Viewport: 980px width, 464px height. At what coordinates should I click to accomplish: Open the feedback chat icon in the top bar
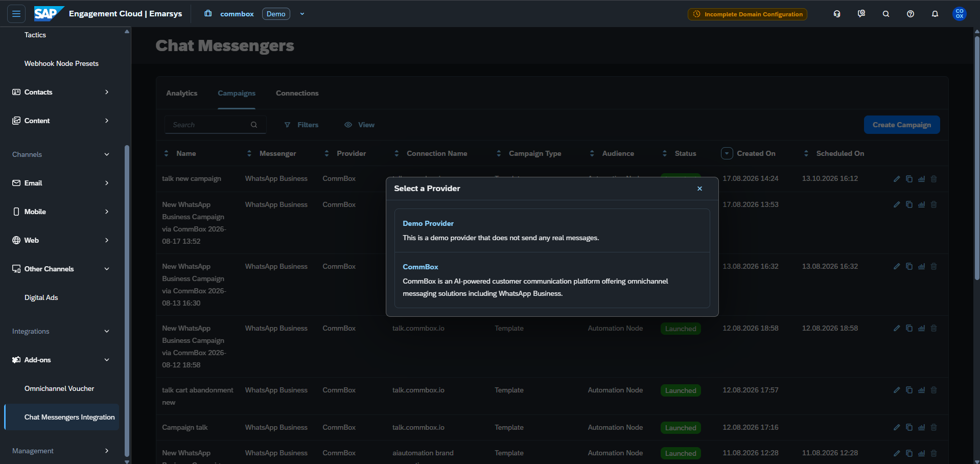pos(861,14)
